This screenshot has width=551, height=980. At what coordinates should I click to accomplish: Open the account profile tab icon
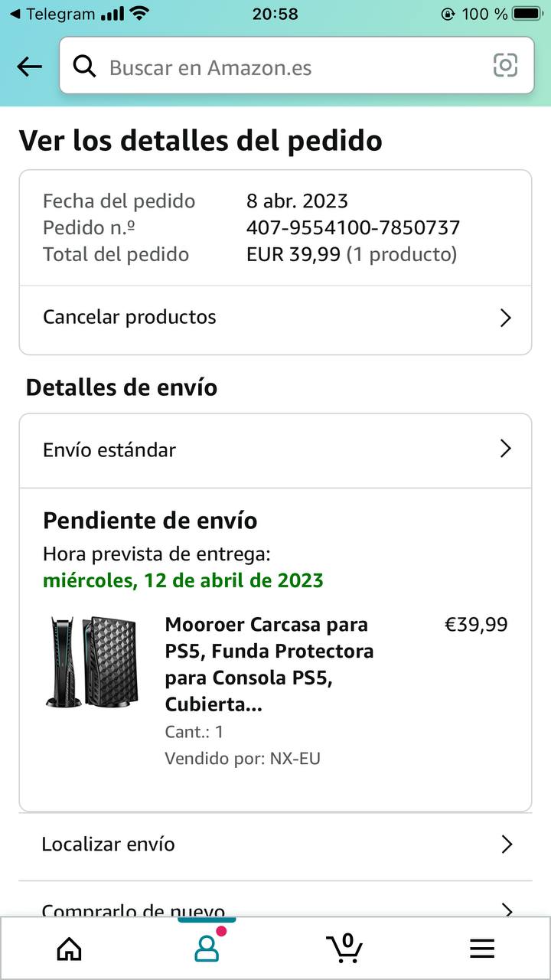click(207, 948)
